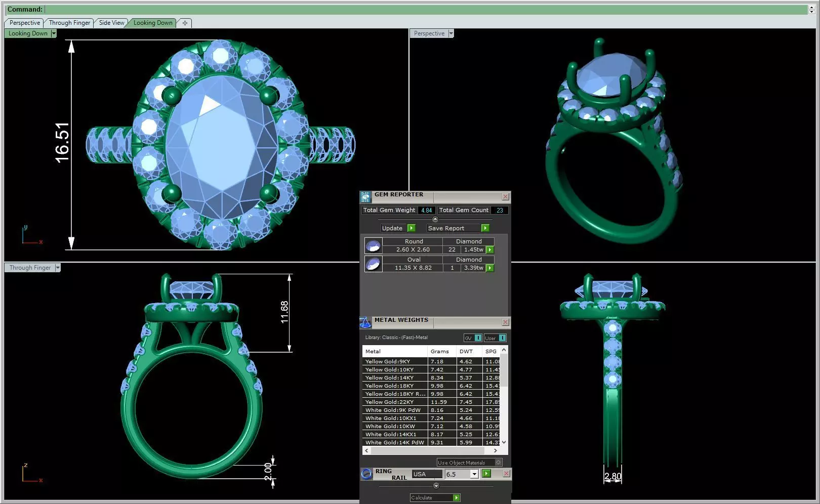
Task: Click the metal table horizontal scrollbar thumb
Action: pos(427,450)
